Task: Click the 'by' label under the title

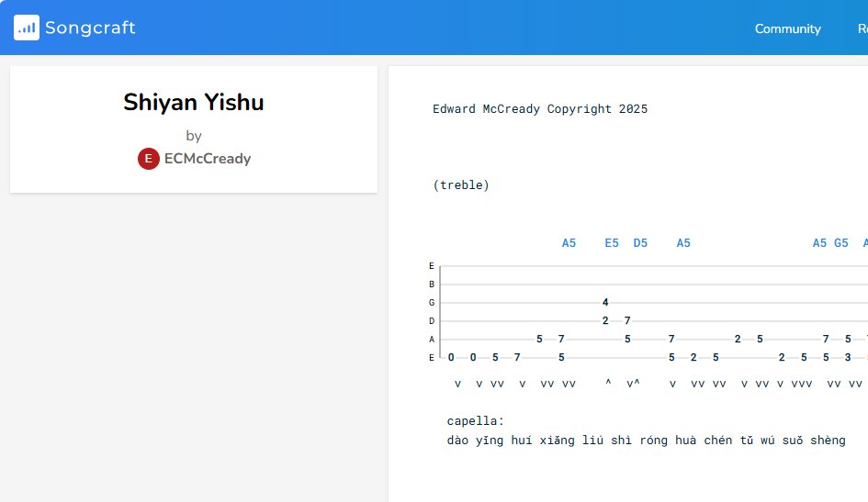Action: pyautogui.click(x=194, y=136)
